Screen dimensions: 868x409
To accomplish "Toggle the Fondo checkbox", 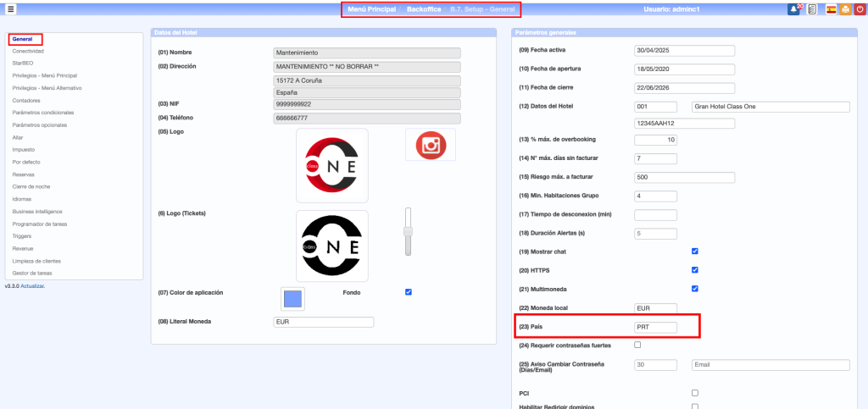I will tap(409, 292).
